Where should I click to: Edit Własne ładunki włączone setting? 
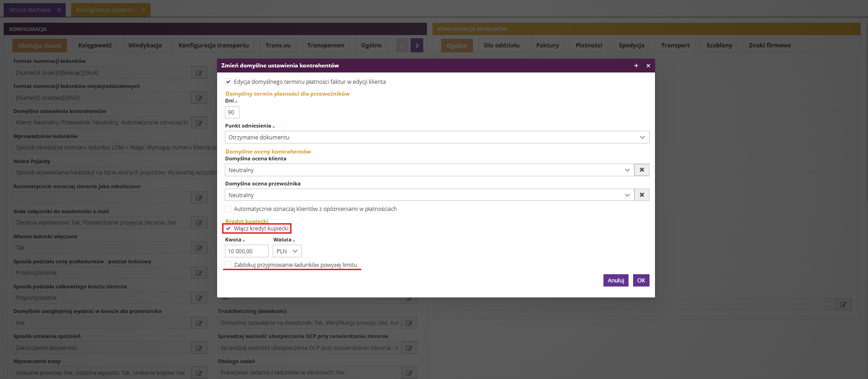coord(199,248)
